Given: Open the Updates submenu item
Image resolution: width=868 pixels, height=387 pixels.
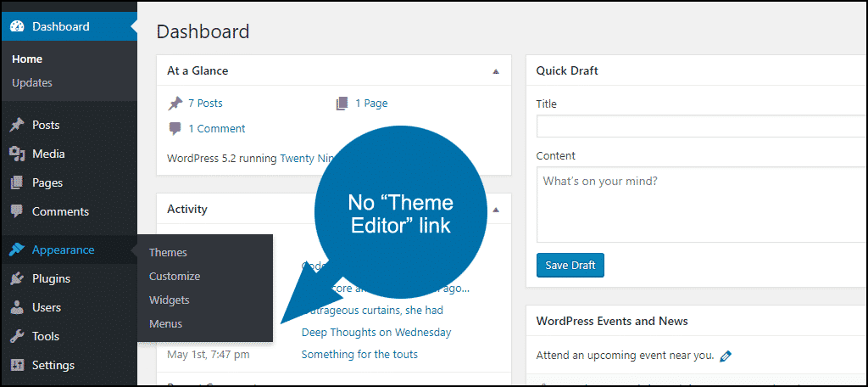Looking at the screenshot, I should click(32, 83).
